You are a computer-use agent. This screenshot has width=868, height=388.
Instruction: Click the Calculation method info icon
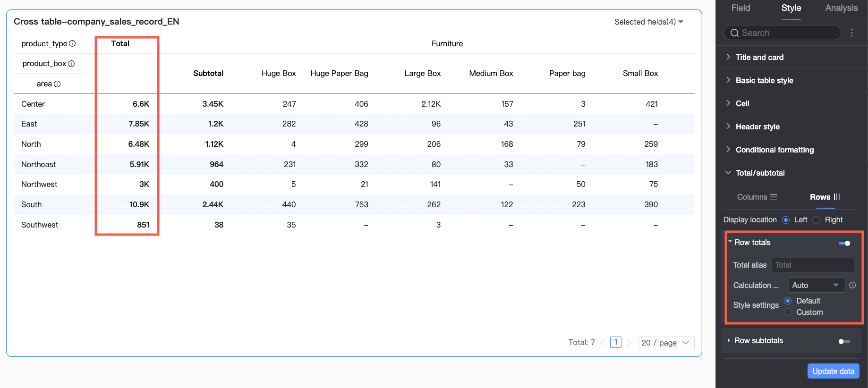[x=852, y=285]
